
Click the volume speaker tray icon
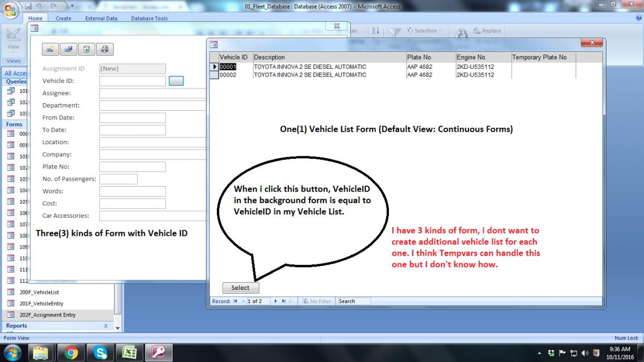click(585, 353)
